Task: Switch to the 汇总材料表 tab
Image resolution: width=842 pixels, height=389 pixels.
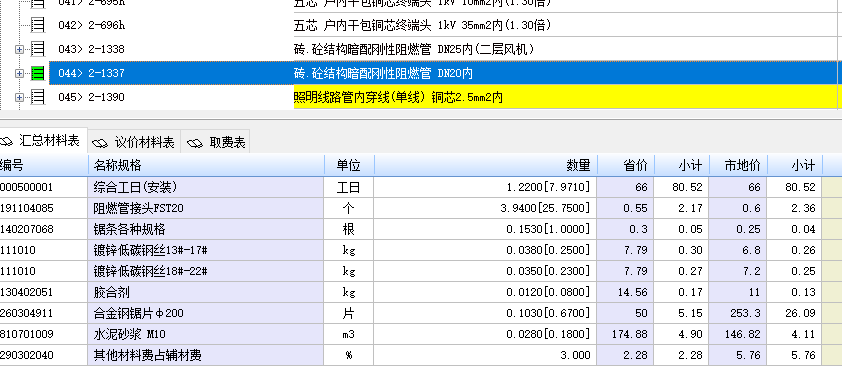Action: [x=43, y=141]
